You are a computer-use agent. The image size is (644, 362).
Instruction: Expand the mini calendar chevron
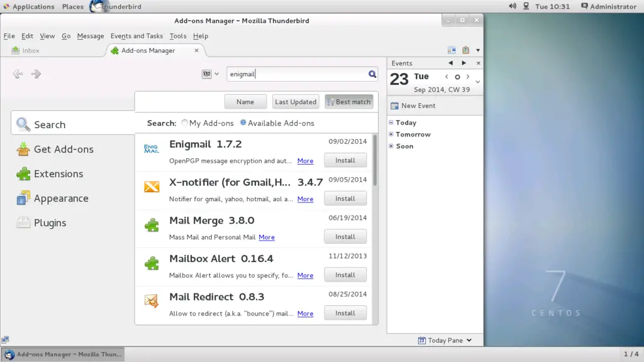[478, 82]
